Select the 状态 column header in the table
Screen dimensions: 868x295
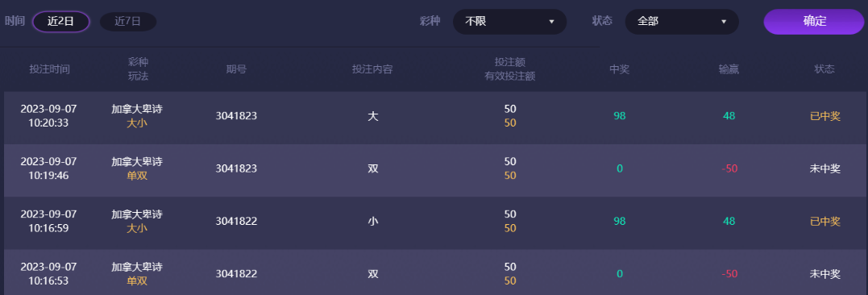point(824,69)
